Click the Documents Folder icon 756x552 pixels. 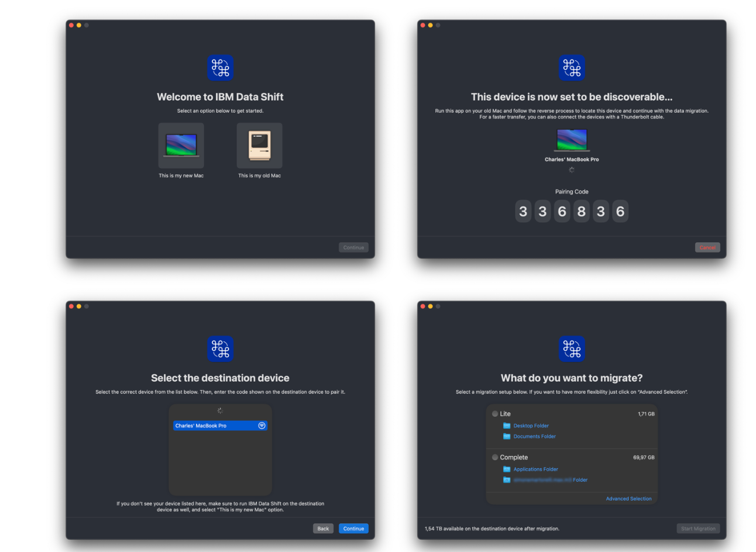click(x=507, y=436)
